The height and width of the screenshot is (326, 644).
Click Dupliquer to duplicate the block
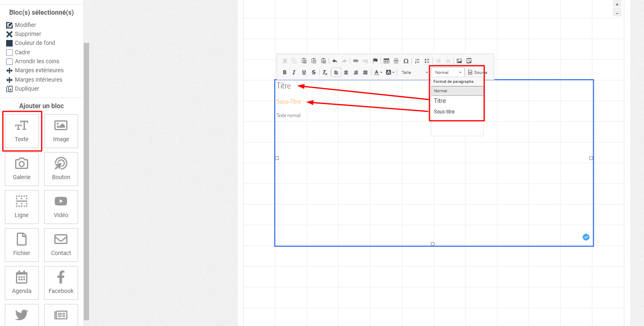coord(27,89)
